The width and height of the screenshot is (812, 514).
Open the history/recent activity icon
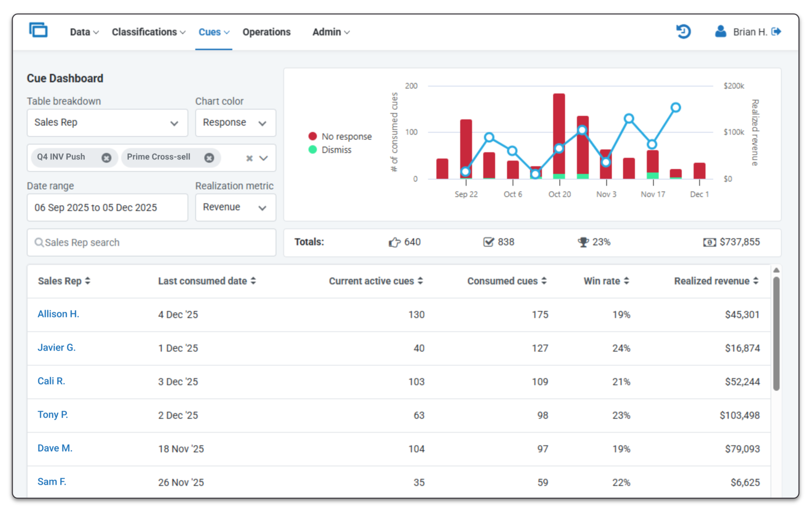pos(683,32)
